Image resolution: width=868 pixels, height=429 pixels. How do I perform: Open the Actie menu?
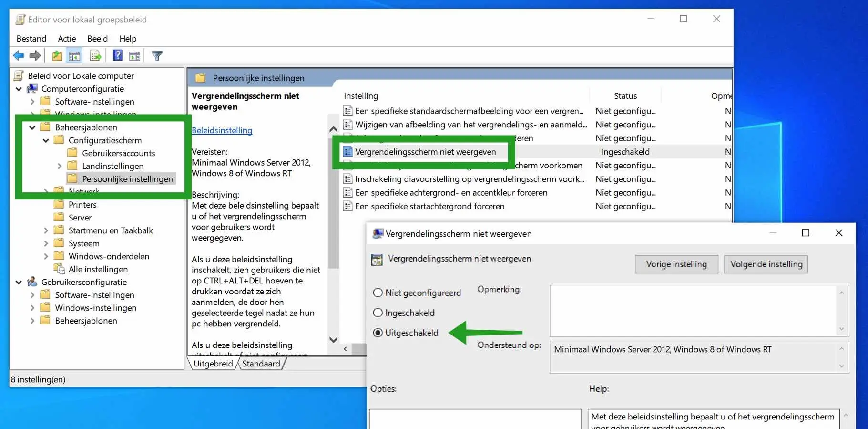click(67, 39)
